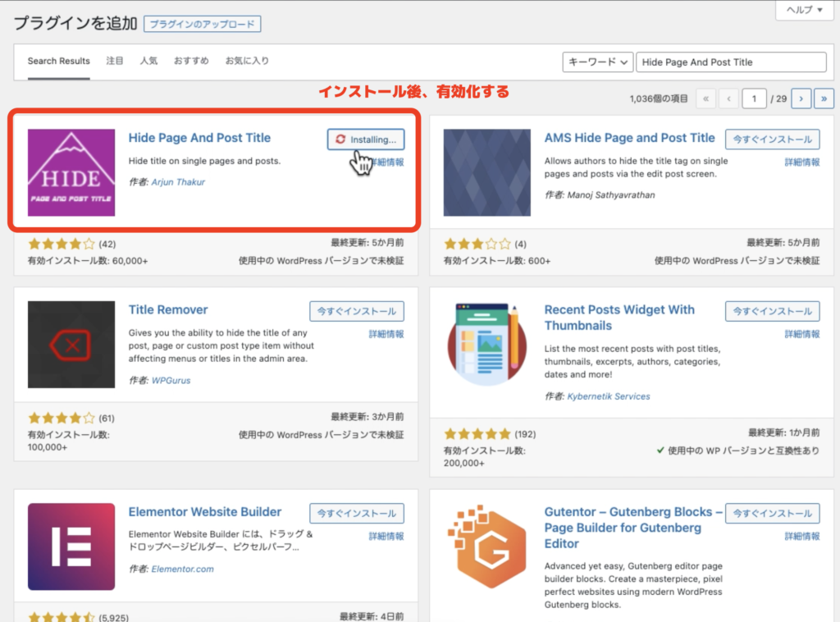Viewport: 840px width, 622px height.
Task: Install Recent Posts Widget With Thumbnails
Action: click(773, 311)
